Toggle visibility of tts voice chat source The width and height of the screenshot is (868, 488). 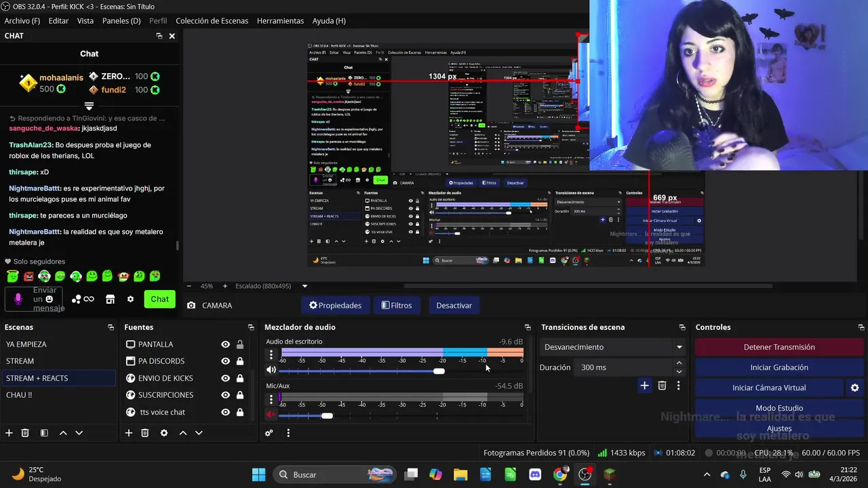click(x=225, y=412)
